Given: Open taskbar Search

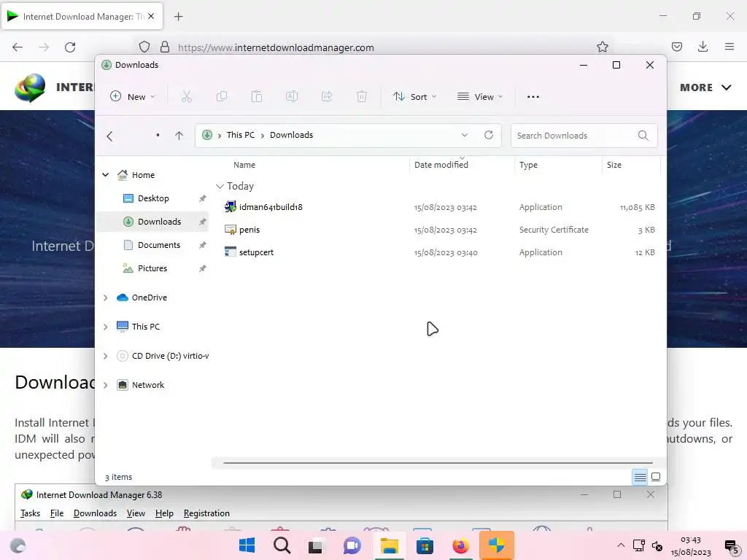Looking at the screenshot, I should tap(282, 545).
